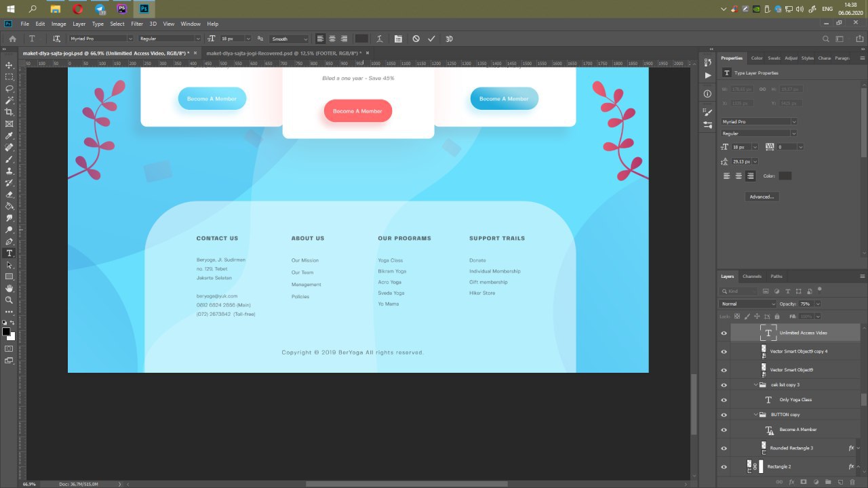Hide the Rectangle 2 layer
The height and width of the screenshot is (488, 868).
(724, 466)
